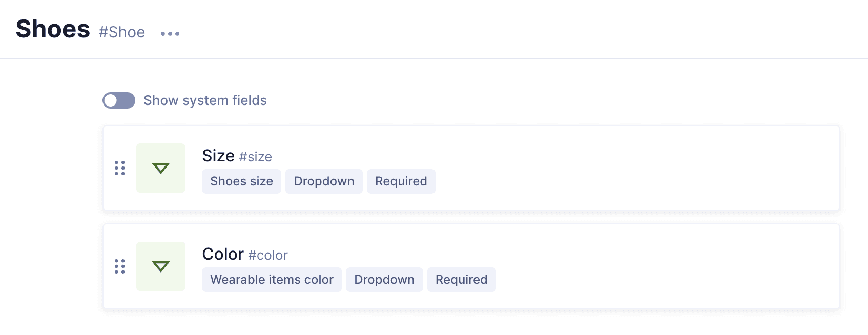Click the #Shoe model identifier
868x335 pixels.
coord(122,32)
